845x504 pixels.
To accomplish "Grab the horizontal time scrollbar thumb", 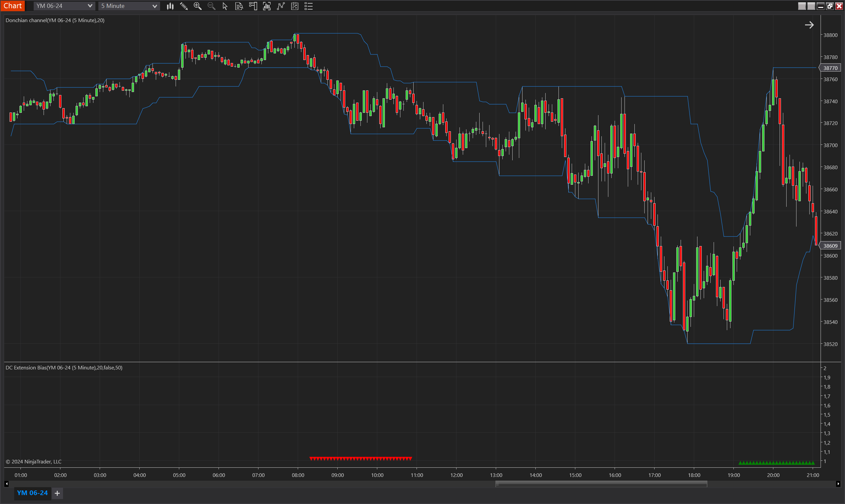I will 601,484.
